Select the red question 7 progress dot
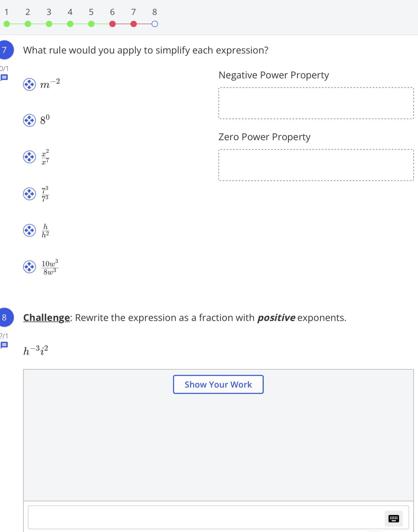The width and height of the screenshot is (418, 532). point(133,24)
